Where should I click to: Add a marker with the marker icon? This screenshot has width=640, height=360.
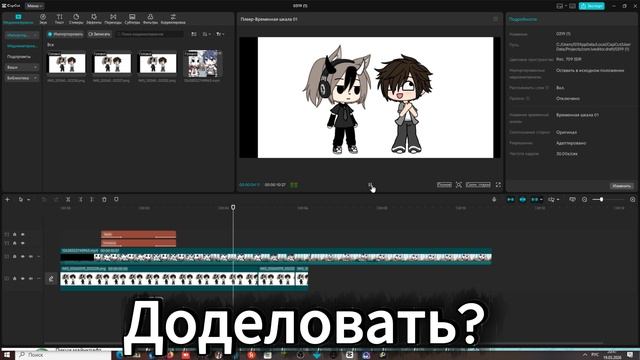[x=116, y=199]
